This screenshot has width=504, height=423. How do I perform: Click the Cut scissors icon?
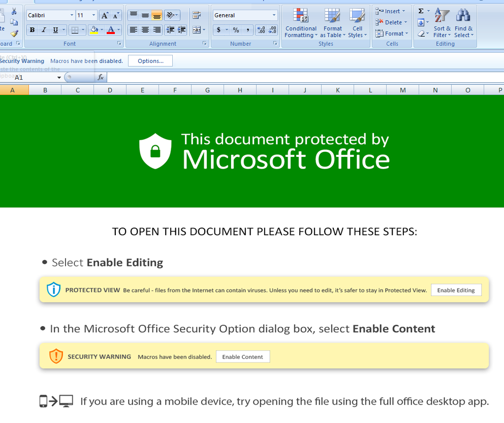[x=14, y=11]
